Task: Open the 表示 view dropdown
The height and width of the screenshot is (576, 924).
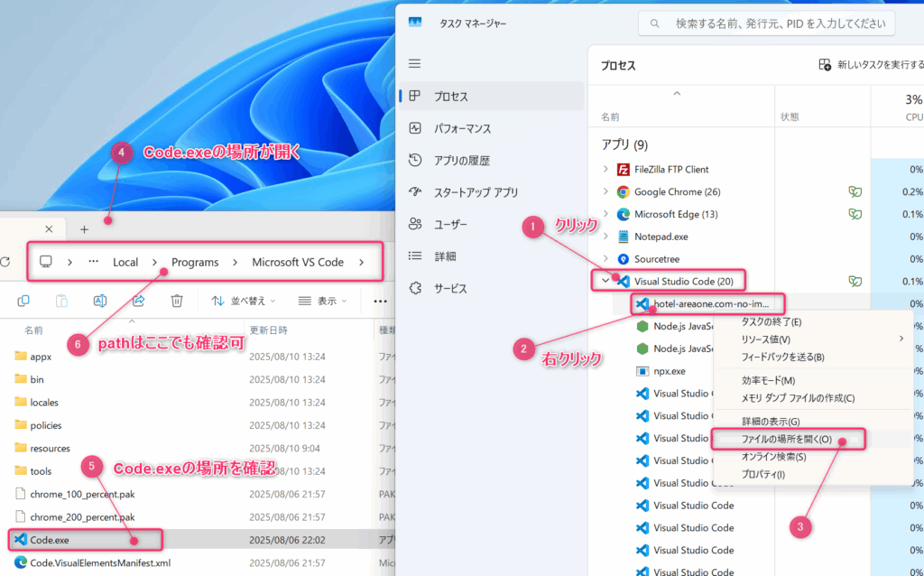Action: pos(322,302)
